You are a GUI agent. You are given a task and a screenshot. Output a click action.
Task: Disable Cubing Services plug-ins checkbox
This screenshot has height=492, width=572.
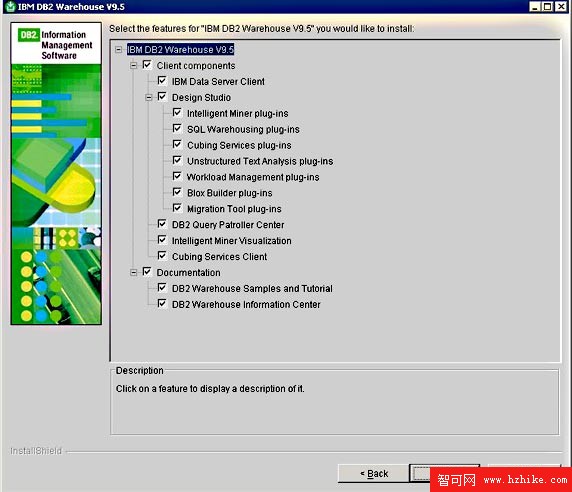(177, 144)
